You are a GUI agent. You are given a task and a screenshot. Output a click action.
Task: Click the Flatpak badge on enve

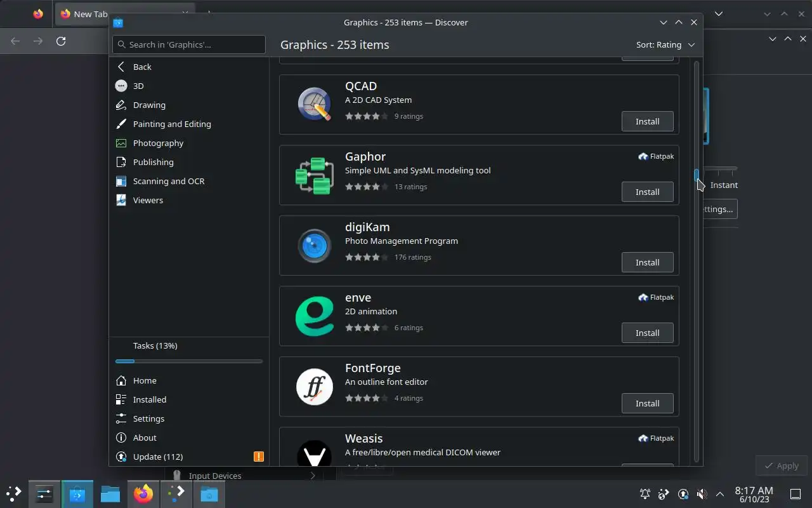pyautogui.click(x=656, y=297)
